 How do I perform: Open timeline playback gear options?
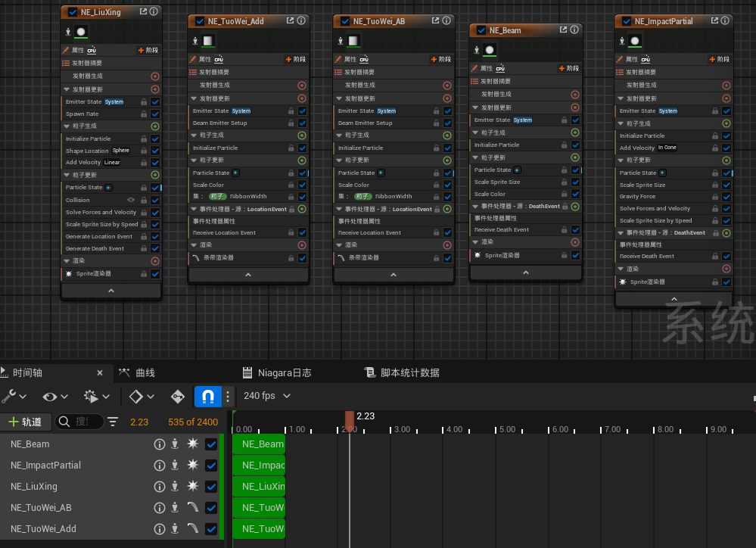coord(96,397)
